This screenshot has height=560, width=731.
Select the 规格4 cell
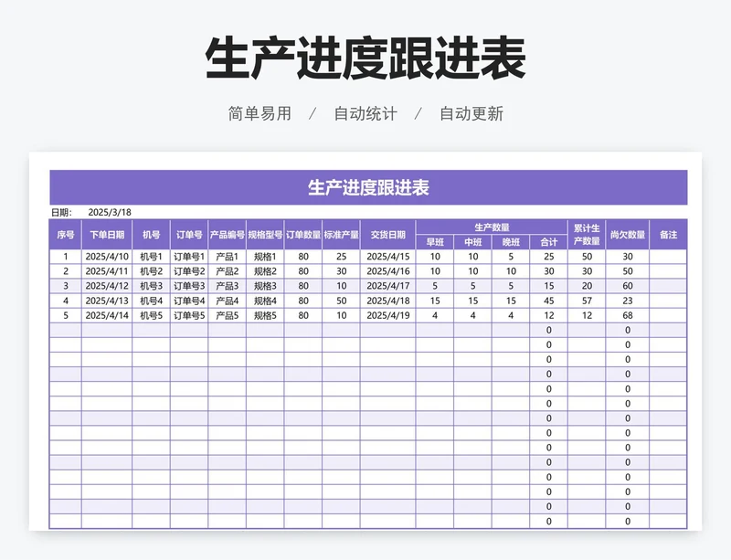pyautogui.click(x=265, y=301)
